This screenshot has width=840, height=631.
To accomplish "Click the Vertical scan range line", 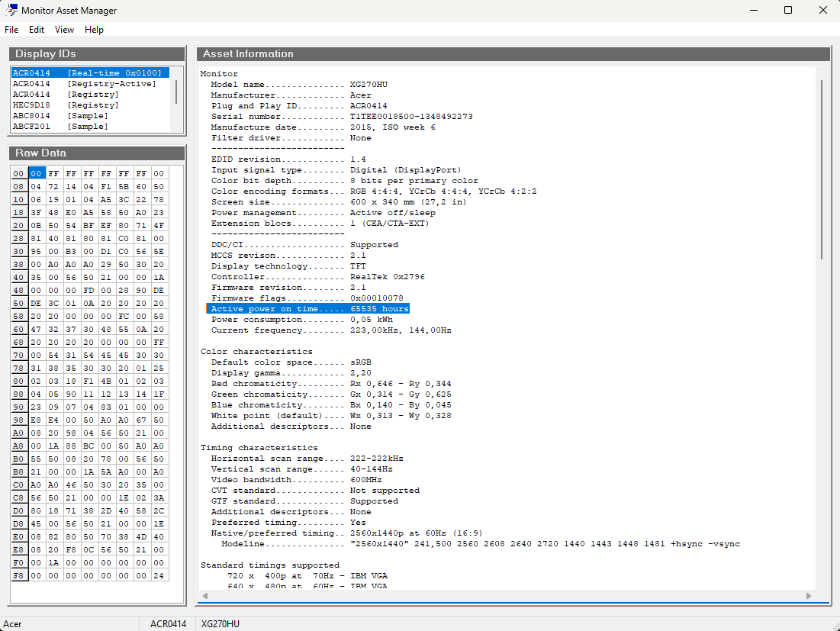I will 301,470.
